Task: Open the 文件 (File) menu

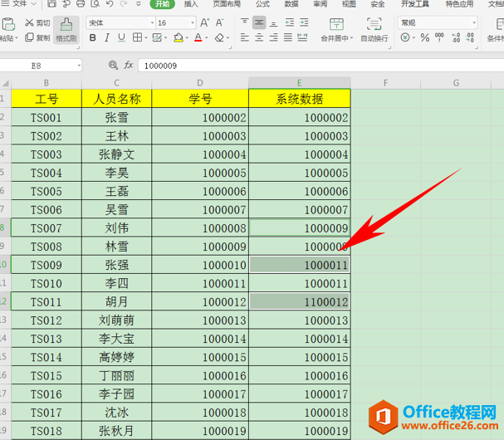Action: [19, 4]
